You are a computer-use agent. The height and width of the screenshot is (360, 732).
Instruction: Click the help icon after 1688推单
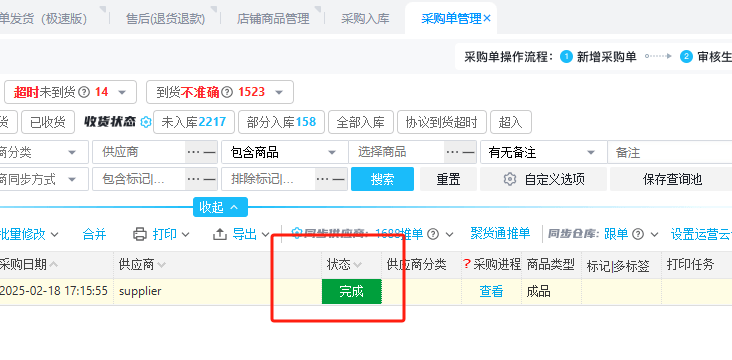click(433, 234)
